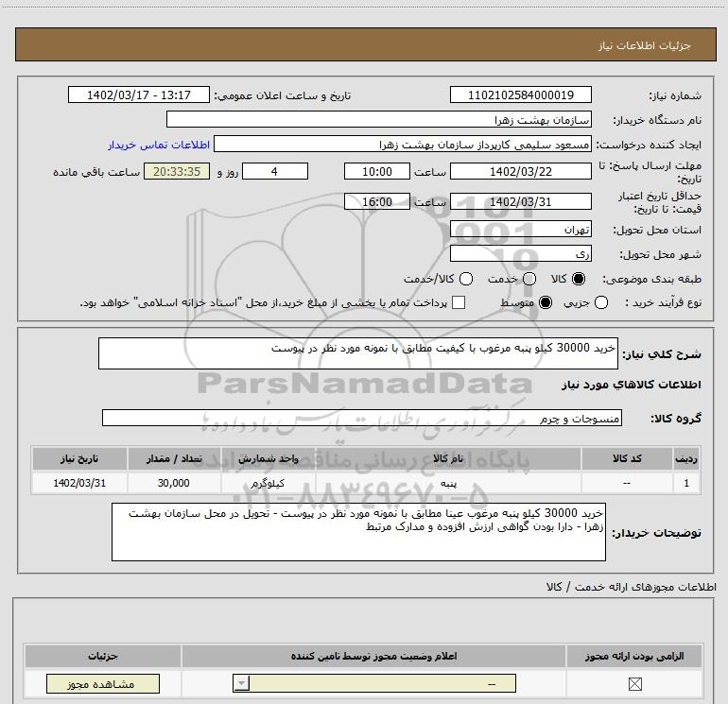Screen dimensions: 728x704
Task: Click the price validity time 16:00
Action: 377,201
